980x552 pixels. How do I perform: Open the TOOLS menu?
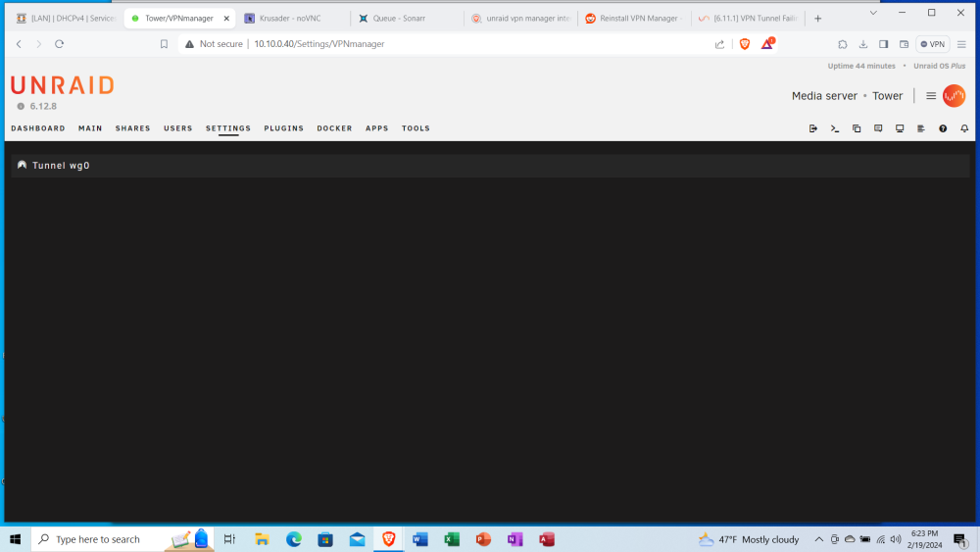pos(416,128)
